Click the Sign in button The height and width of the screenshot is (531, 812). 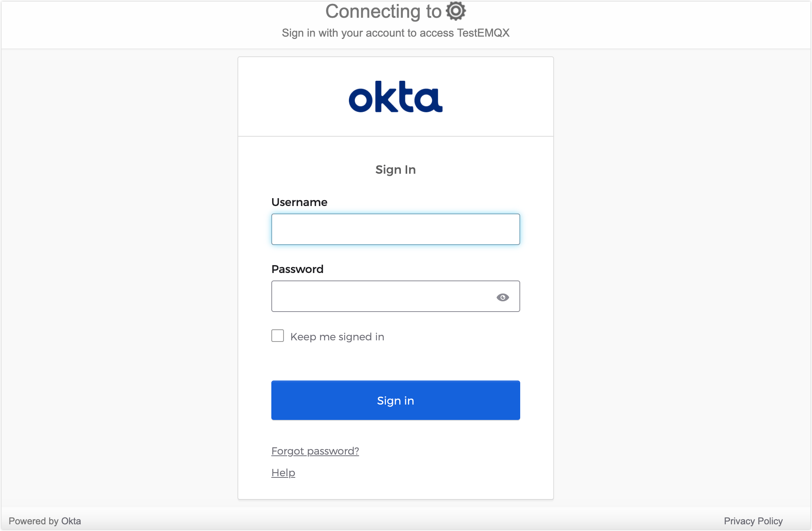pos(395,400)
